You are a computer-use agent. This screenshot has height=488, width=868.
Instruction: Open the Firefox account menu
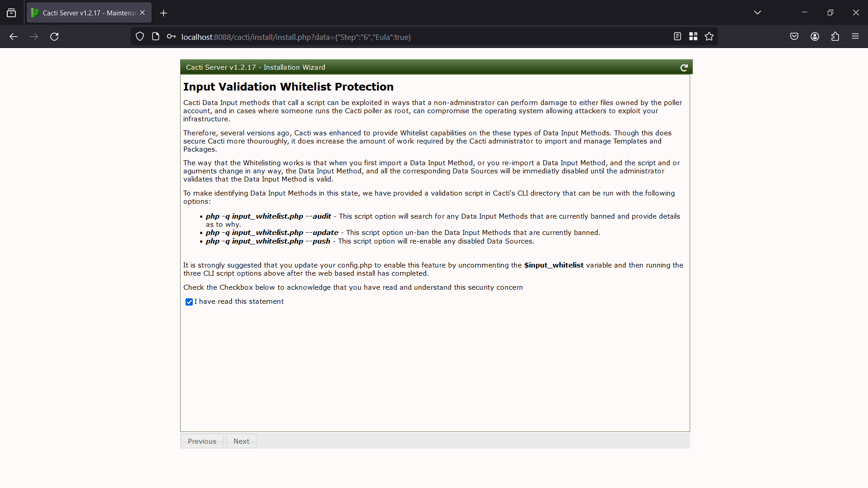click(815, 37)
